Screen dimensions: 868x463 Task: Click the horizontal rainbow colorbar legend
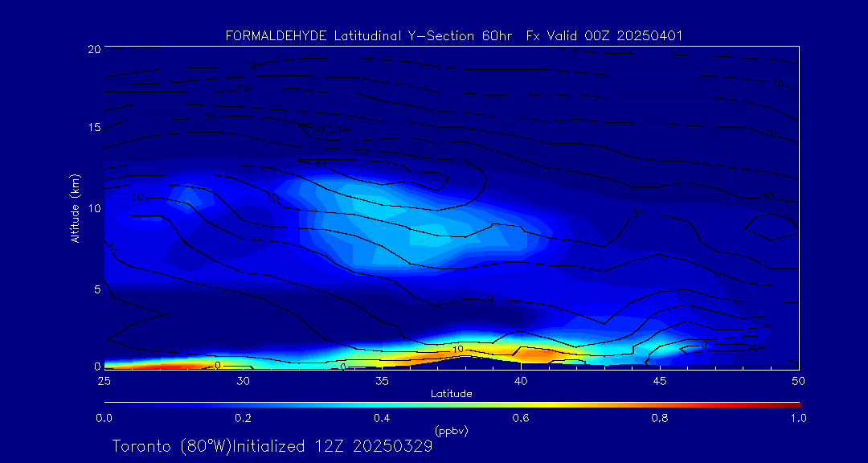point(452,405)
